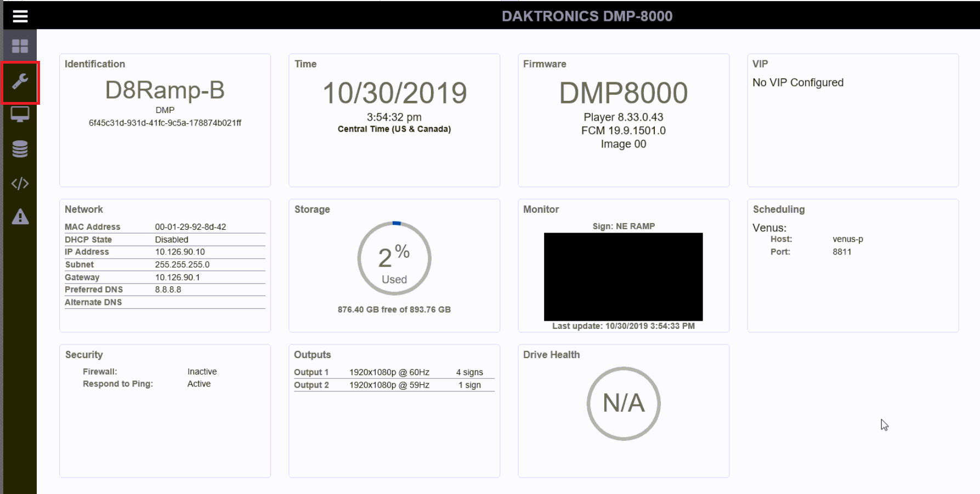Select the Output 1 row

coord(394,372)
